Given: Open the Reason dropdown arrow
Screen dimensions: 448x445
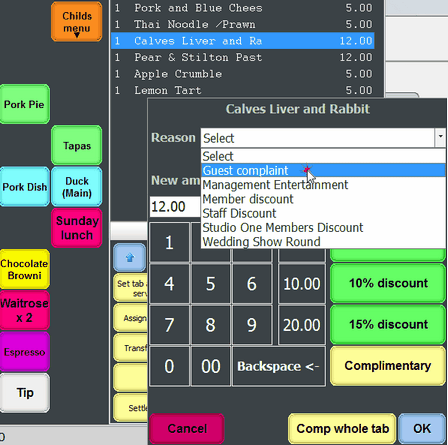Looking at the screenshot, I should tap(440, 137).
